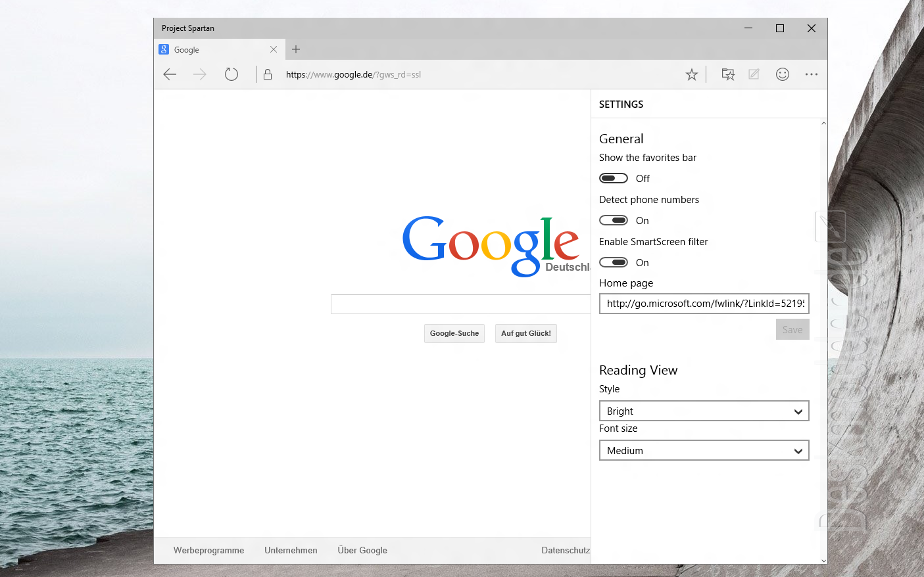
Task: Toggle Detect phone numbers switch
Action: (614, 220)
